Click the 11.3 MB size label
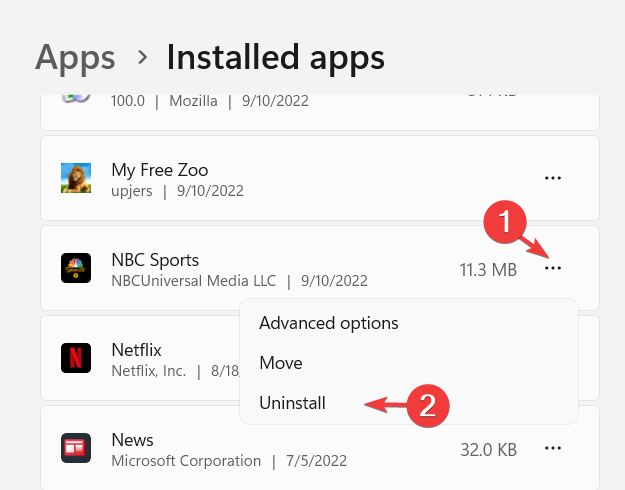625x490 pixels. pyautogui.click(x=488, y=270)
